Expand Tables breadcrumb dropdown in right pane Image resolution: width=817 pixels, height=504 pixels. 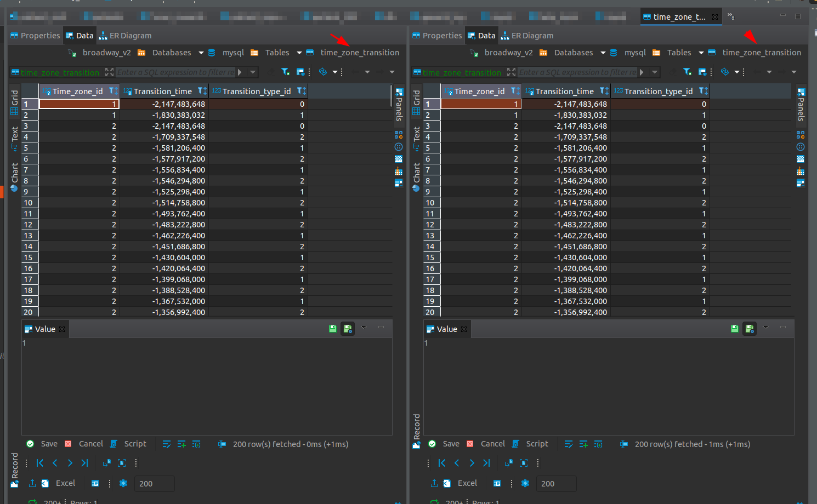click(x=701, y=53)
